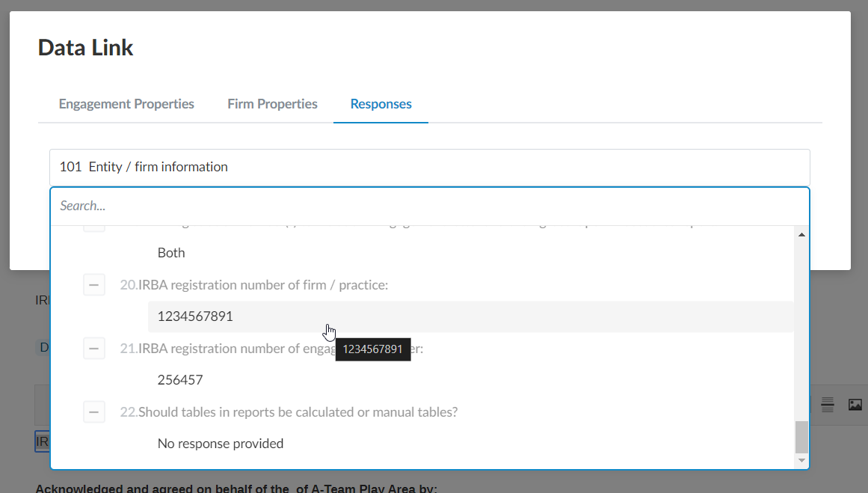Click question 20 label about firm / practice
868x493 pixels.
(263, 285)
